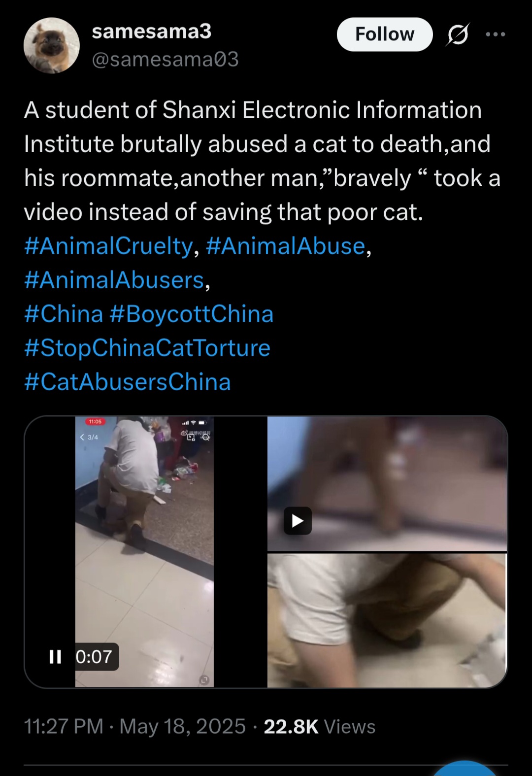Open the left playing video fullscreen
532x776 pixels.
click(x=144, y=552)
